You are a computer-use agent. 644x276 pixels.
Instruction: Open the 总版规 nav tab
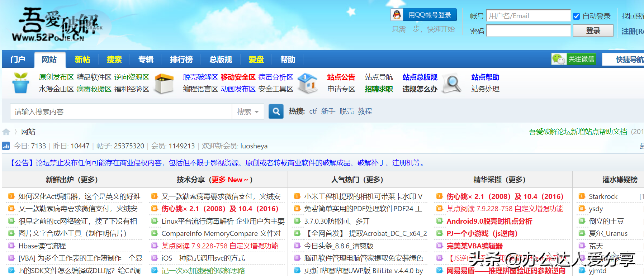(221, 60)
